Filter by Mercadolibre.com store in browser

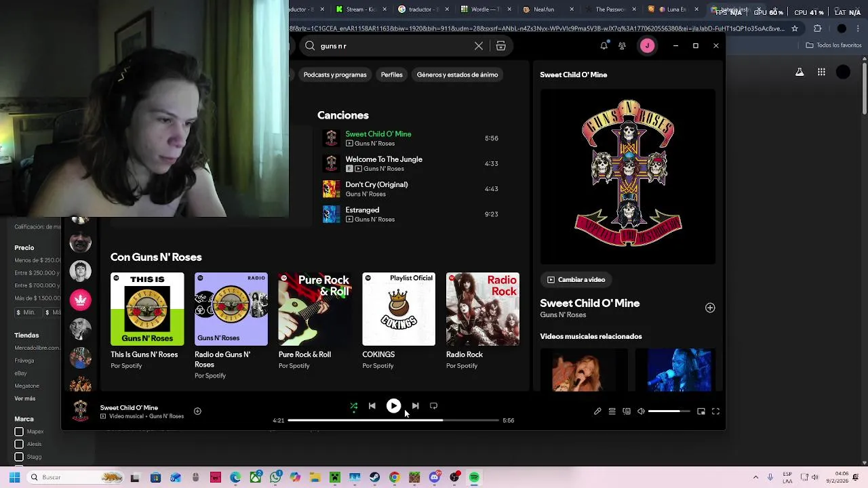pyautogui.click(x=37, y=348)
